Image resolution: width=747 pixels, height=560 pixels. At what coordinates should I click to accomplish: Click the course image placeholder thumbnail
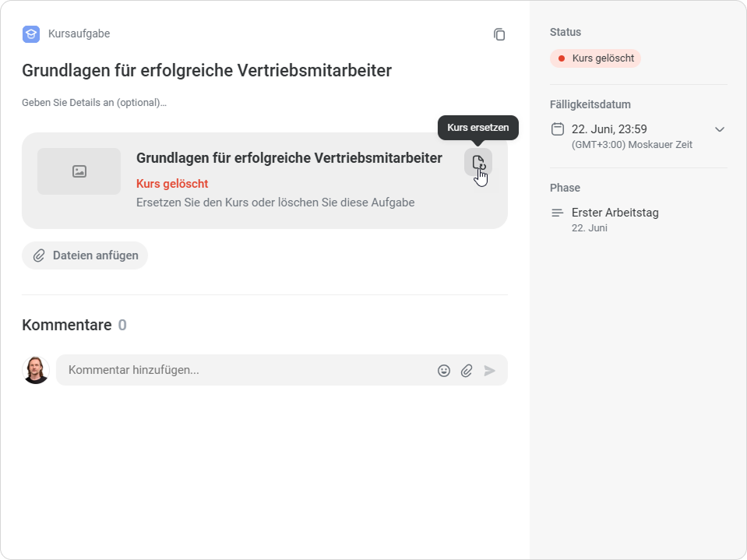[x=79, y=171]
